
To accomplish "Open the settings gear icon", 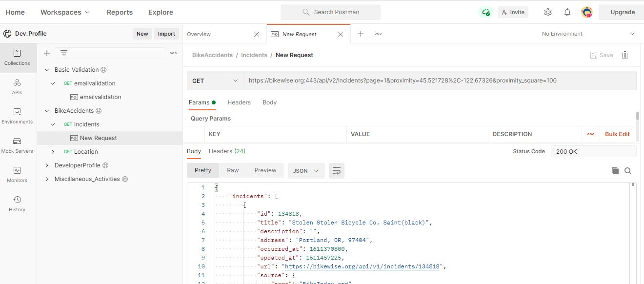I will (x=548, y=12).
